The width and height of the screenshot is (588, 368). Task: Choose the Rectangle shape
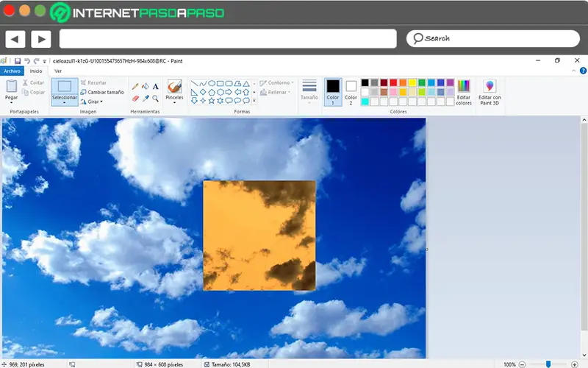click(220, 83)
